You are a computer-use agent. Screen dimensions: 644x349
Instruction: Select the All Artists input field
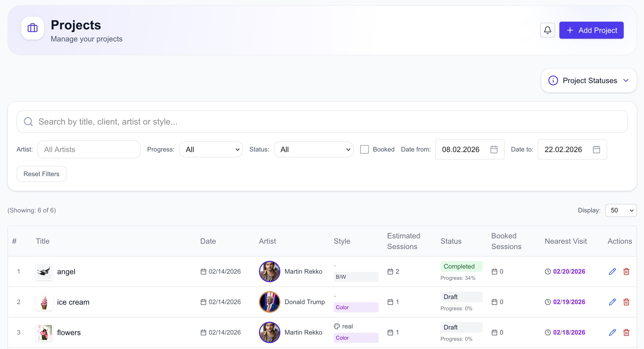tap(89, 149)
